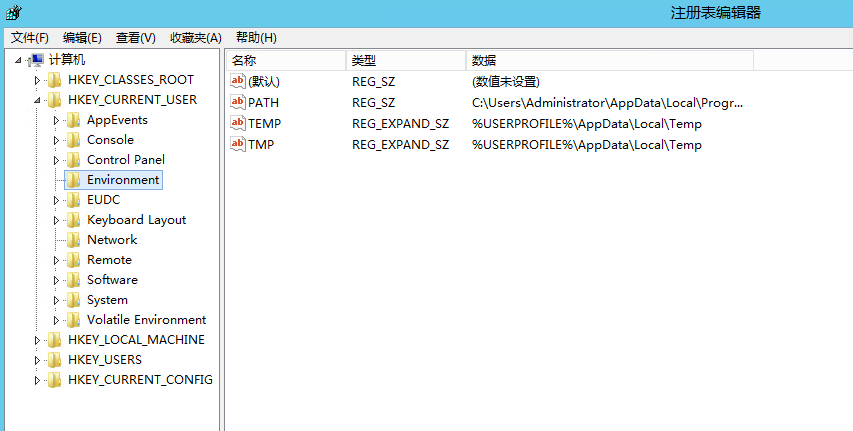Expand the Software key
Viewport: 853px width, 431px height.
56,280
